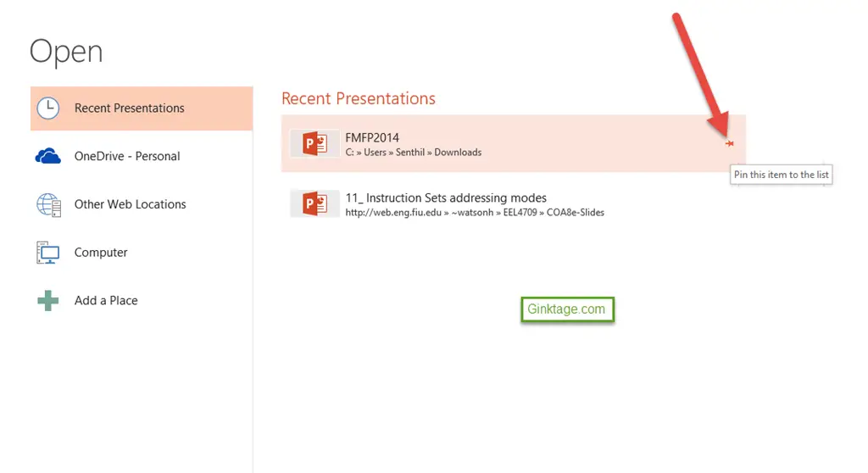Choose the Computer location

[142, 253]
